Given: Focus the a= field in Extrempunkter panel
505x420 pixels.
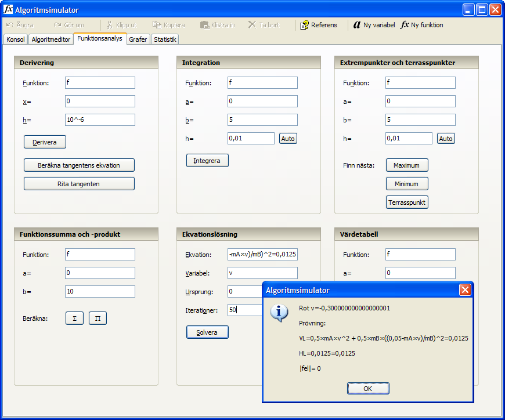Looking at the screenshot, I should pyautogui.click(x=420, y=102).
